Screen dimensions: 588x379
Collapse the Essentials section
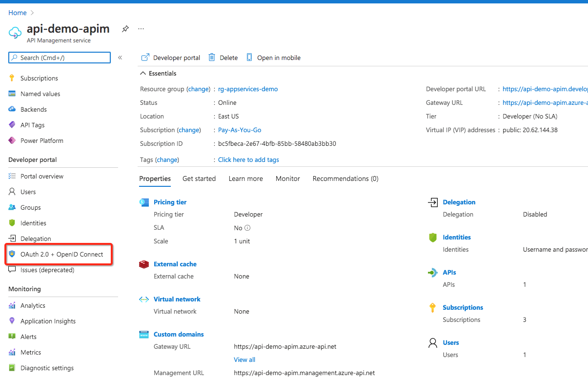click(x=158, y=73)
